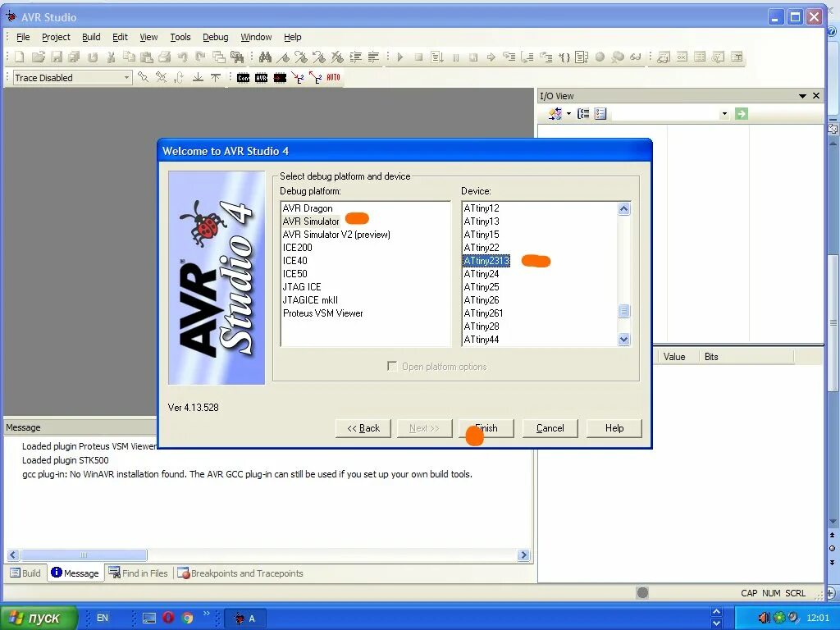The image size is (840, 630).
Task: Select ATtiny44 in the Device list
Action: tap(481, 340)
